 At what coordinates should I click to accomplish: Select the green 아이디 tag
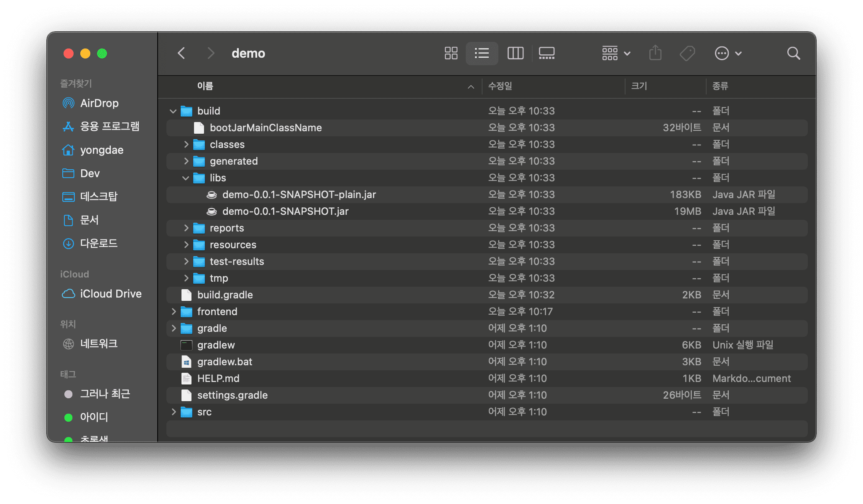tap(94, 417)
